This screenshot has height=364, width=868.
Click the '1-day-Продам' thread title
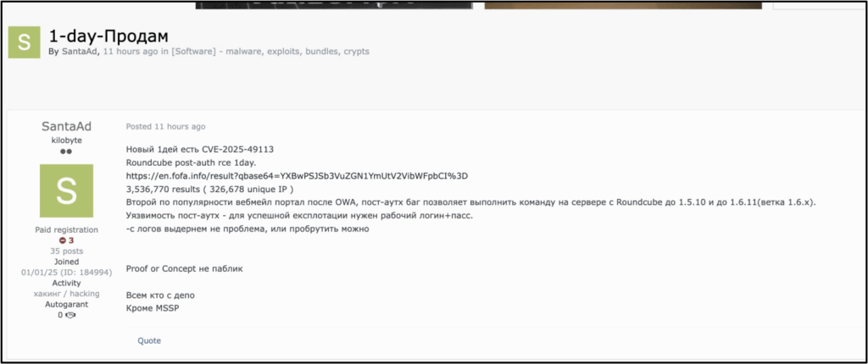click(108, 35)
